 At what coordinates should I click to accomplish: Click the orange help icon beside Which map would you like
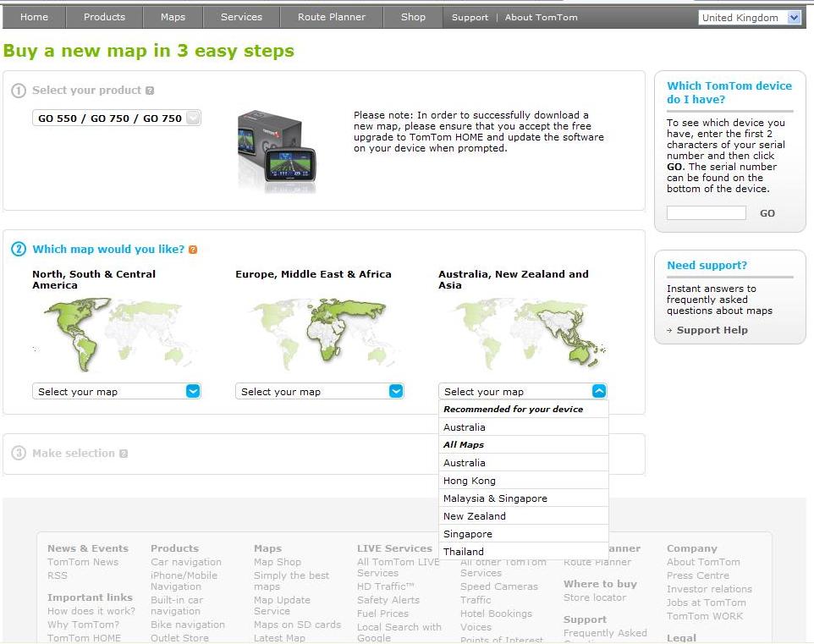click(193, 250)
